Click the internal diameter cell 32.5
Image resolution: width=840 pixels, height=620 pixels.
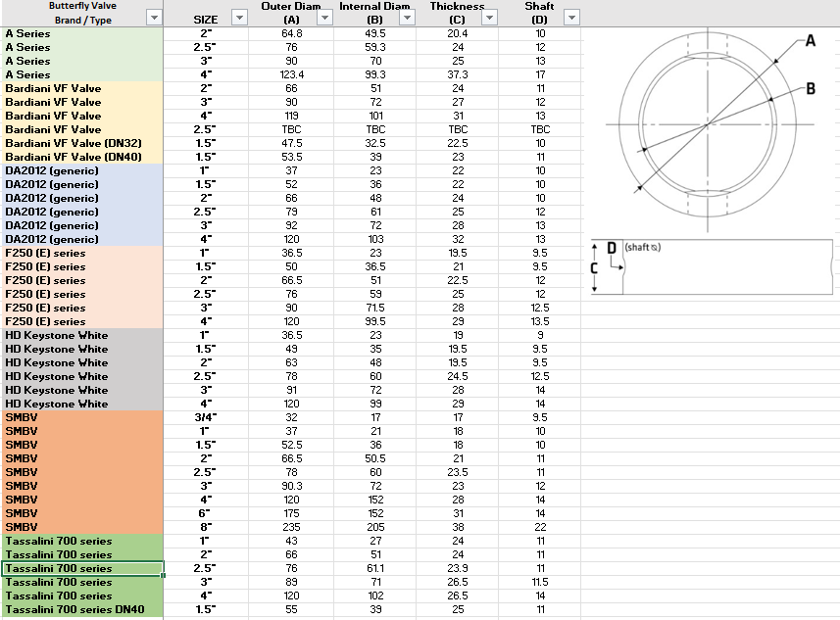click(x=375, y=143)
